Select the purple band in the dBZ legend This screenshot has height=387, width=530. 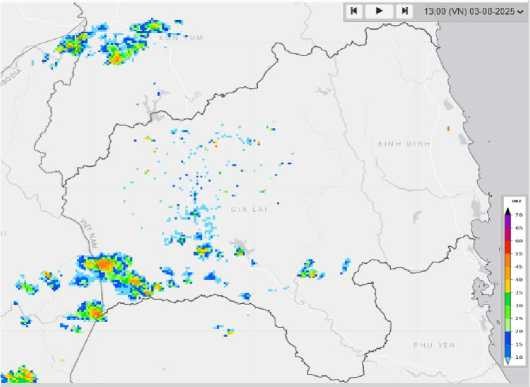point(508,224)
